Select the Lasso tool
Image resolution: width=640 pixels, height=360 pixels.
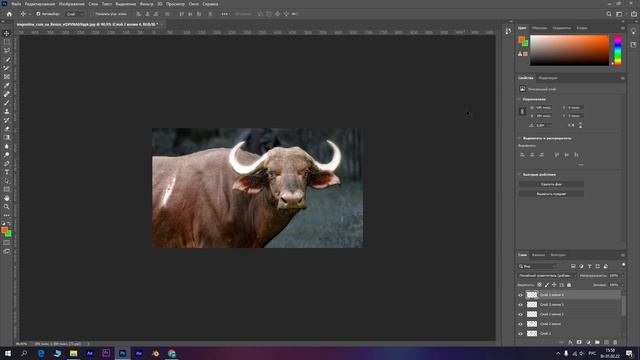click(x=7, y=51)
